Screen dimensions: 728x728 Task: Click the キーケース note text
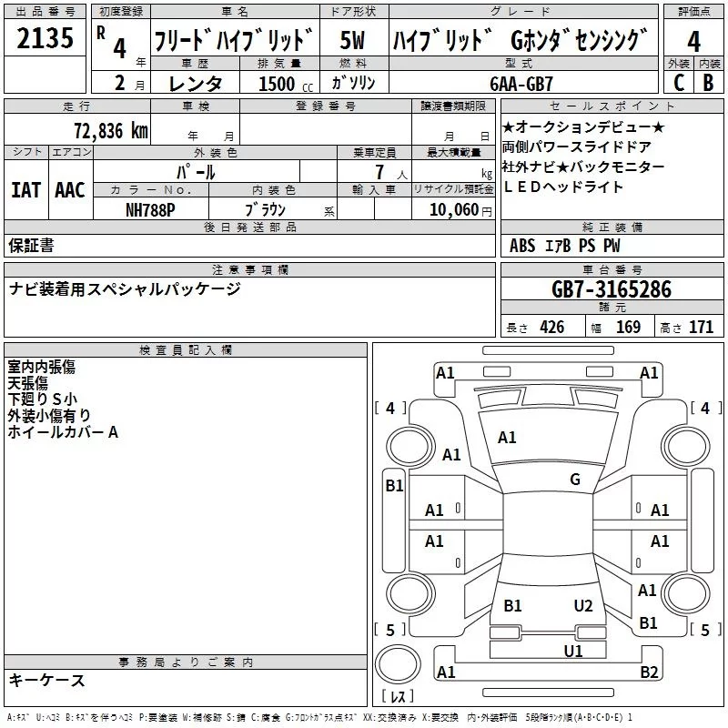click(46, 681)
